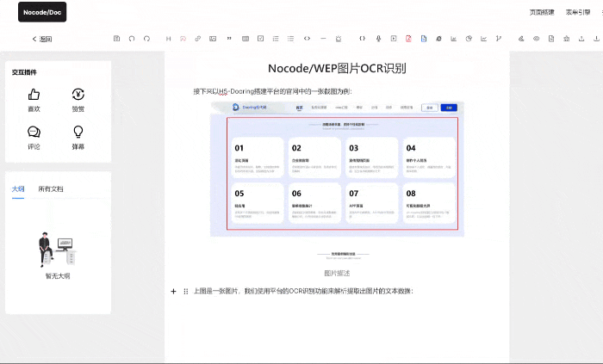Click the Nocode/Doc logo
This screenshot has width=603, height=364.
coord(42,12)
